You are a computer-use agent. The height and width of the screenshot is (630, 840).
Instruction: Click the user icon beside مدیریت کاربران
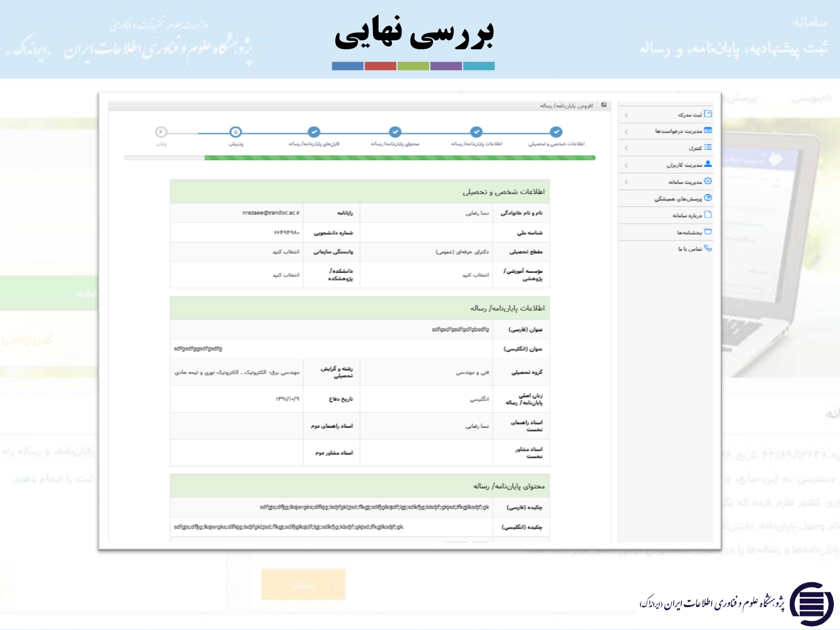[708, 164]
